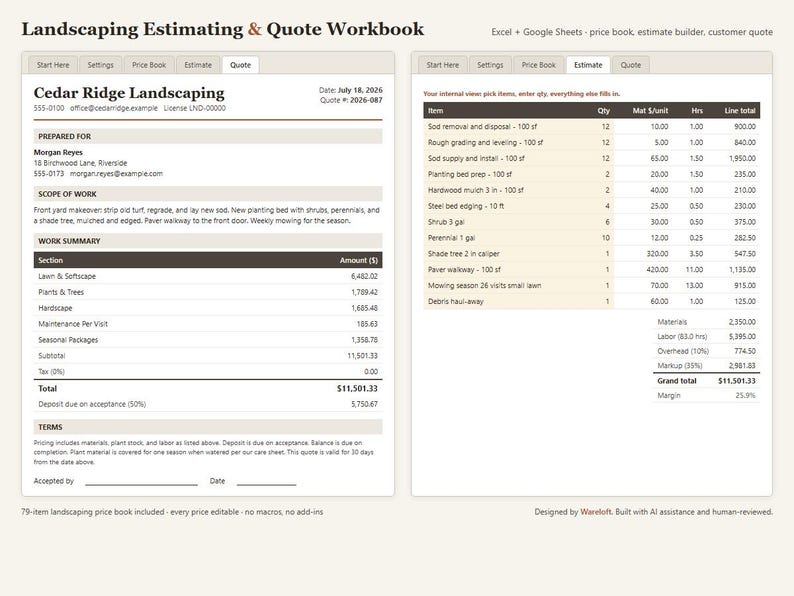This screenshot has height=596, width=794.
Task: Click the Tax (0%) row label
Action: coord(51,372)
